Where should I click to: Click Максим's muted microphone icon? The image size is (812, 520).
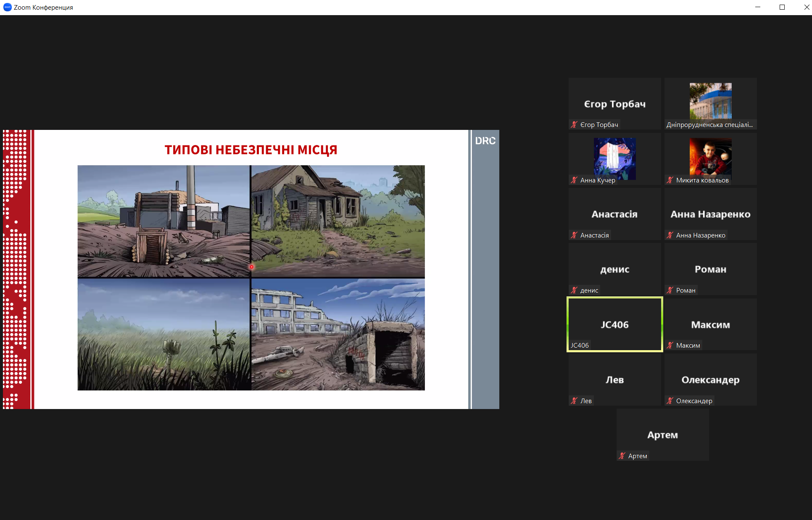click(x=670, y=345)
